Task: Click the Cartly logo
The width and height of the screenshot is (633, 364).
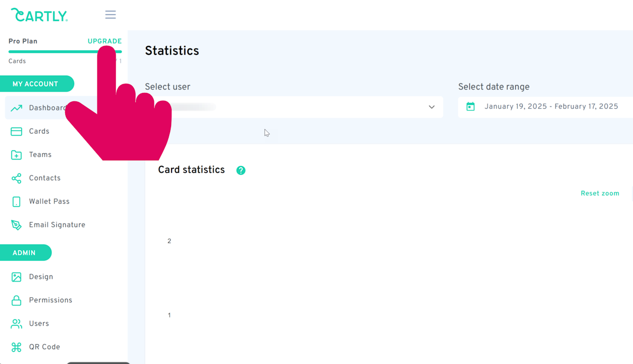Action: (x=39, y=15)
